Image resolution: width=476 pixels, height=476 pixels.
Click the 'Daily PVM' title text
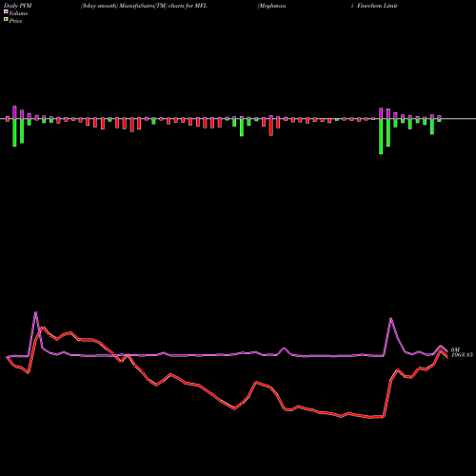pos(18,6)
